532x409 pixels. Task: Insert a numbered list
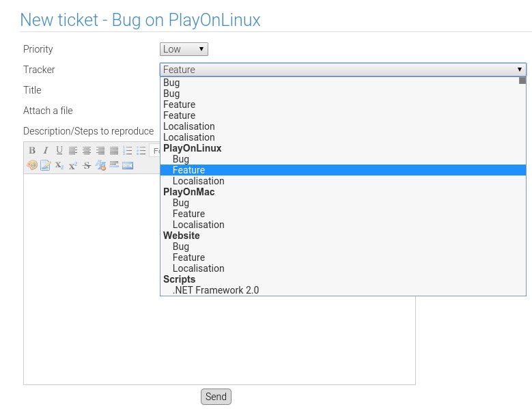(128, 150)
